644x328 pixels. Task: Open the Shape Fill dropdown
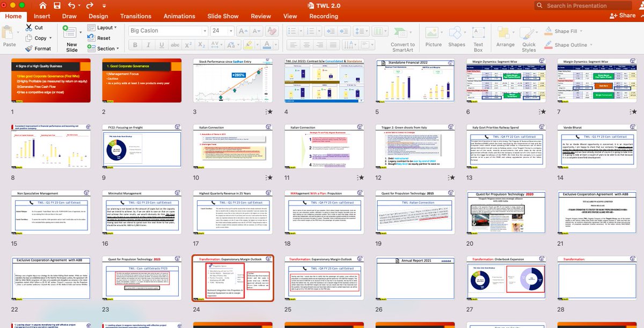(x=582, y=31)
